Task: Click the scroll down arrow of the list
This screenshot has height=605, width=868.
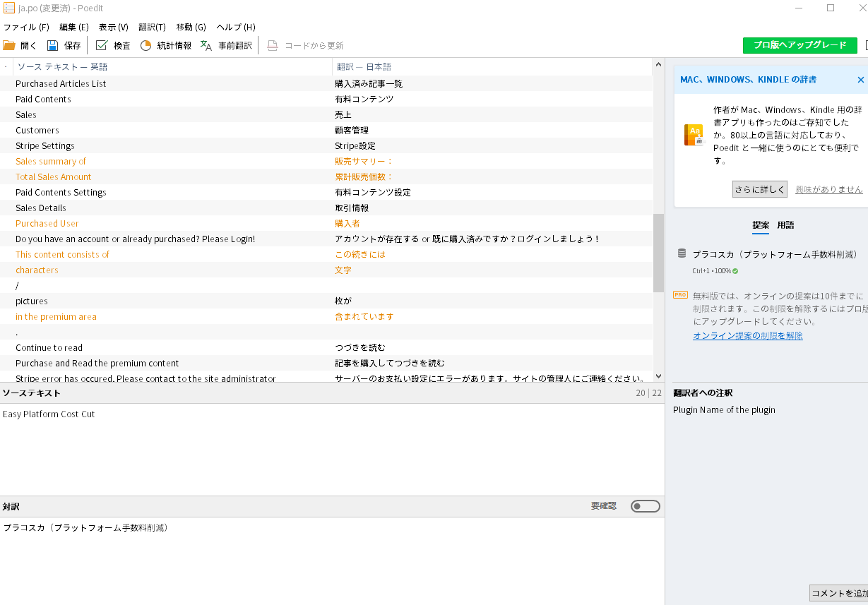Action: pyautogui.click(x=658, y=377)
